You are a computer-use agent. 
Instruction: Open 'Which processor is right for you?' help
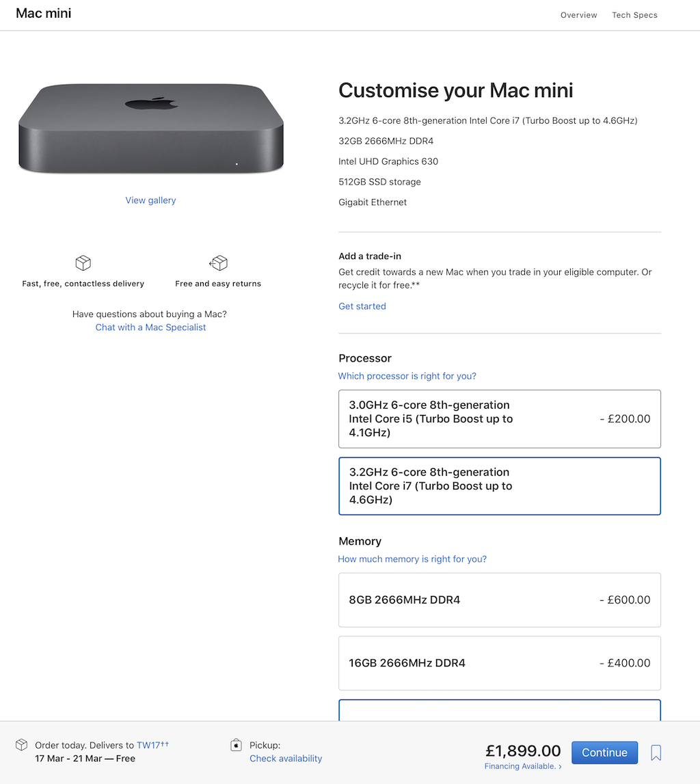[407, 376]
